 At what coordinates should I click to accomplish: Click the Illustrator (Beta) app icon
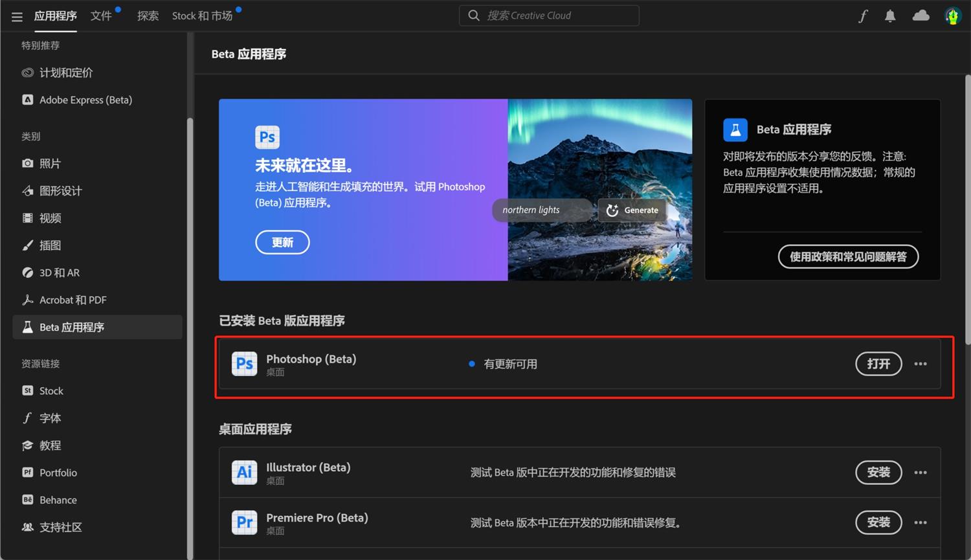(245, 473)
